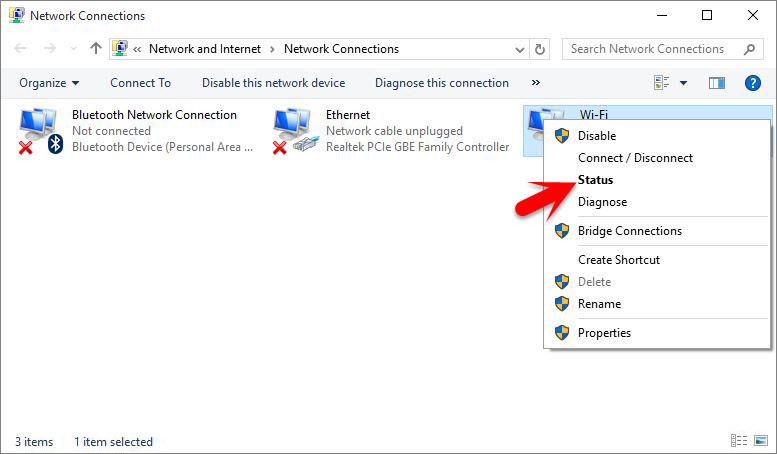Select Disable in the Wi-Fi context menu
The height and width of the screenshot is (454, 777).
(597, 136)
